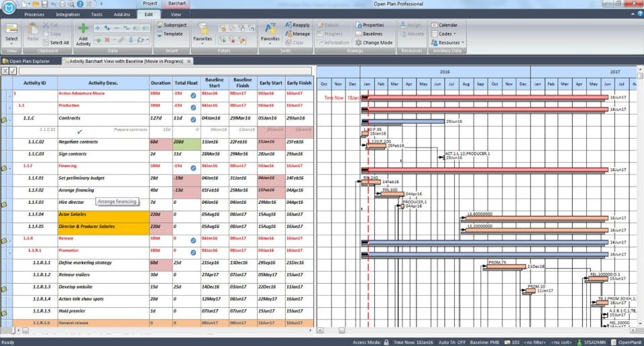Collapse the 1.1.C Contracts group
The width and height of the screenshot is (644, 346).
(x=10, y=120)
